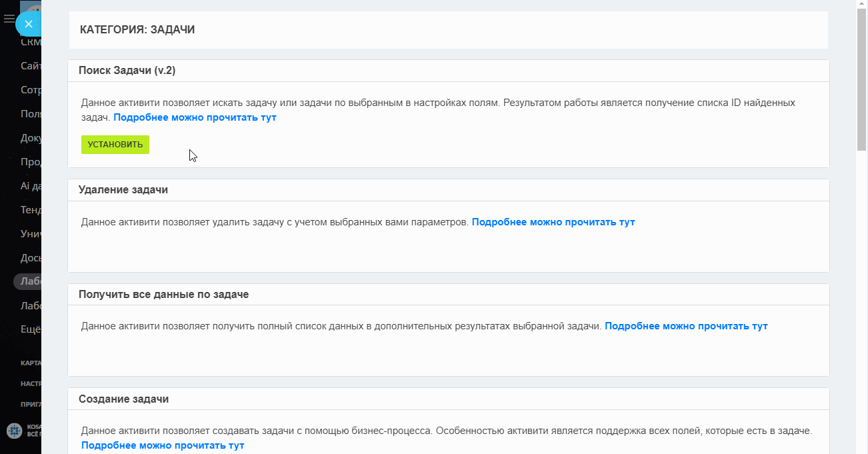Click the scrollbar up arrow at the top right

(862, 5)
